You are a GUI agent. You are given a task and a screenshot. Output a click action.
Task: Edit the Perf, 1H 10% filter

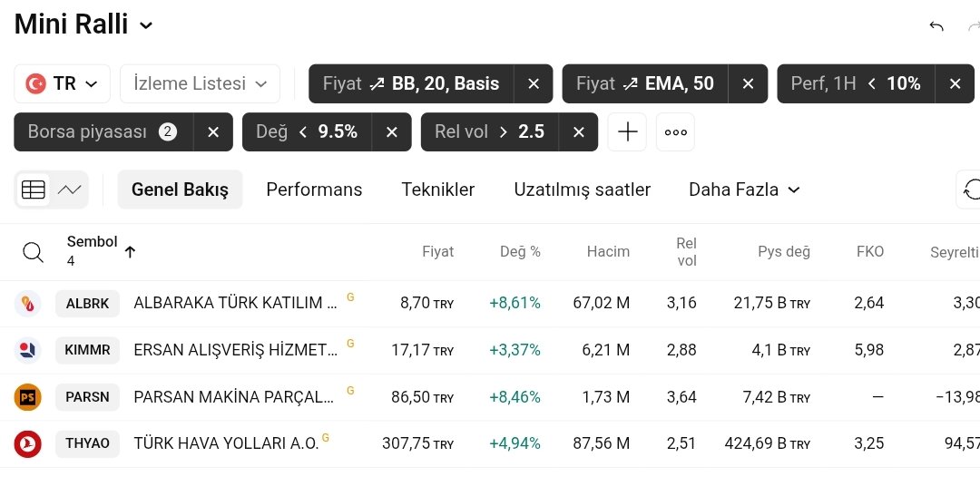tap(856, 83)
